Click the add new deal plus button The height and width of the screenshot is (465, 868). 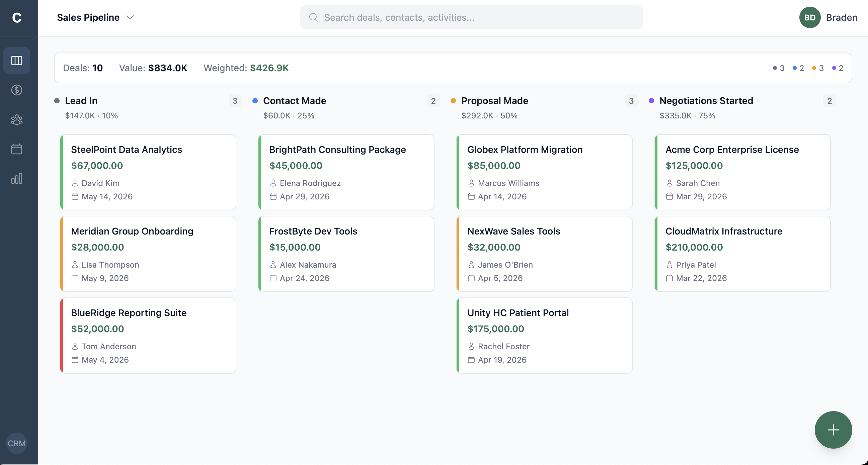pos(833,430)
